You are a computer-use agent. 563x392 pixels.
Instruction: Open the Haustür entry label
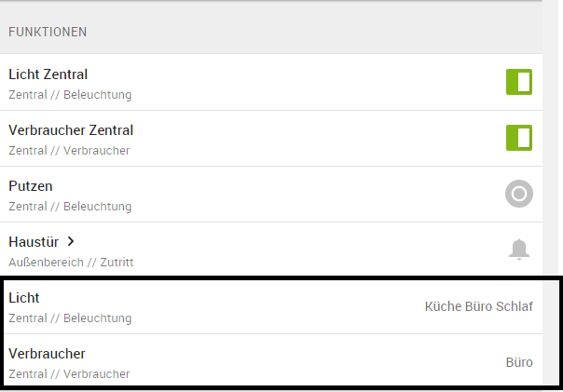[x=34, y=242]
